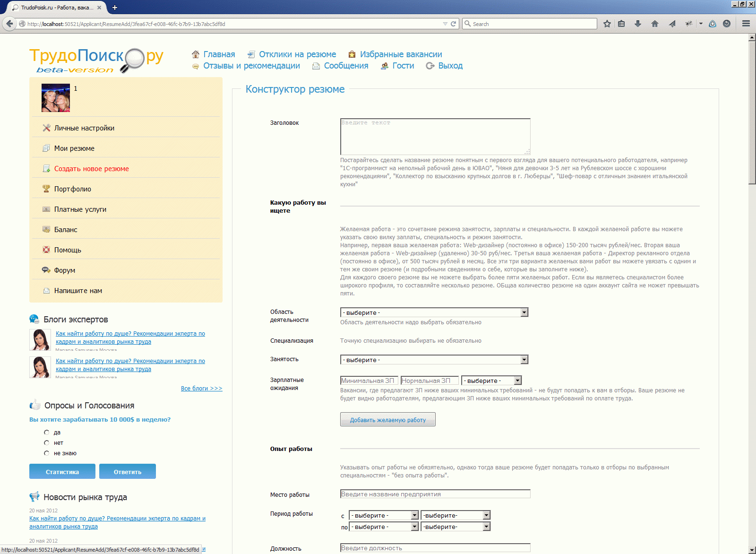Open Отклики на резюме in the top menu
The height and width of the screenshot is (554, 756).
pyautogui.click(x=298, y=54)
